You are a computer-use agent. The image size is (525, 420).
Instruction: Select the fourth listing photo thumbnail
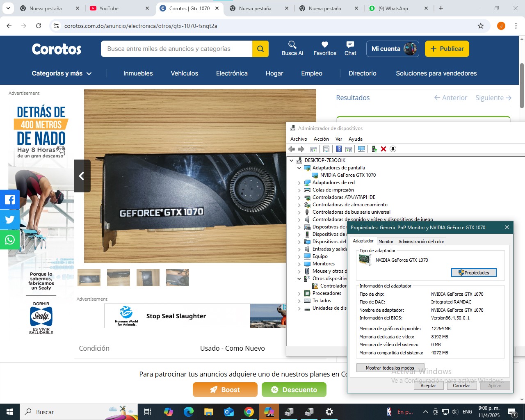pyautogui.click(x=178, y=278)
